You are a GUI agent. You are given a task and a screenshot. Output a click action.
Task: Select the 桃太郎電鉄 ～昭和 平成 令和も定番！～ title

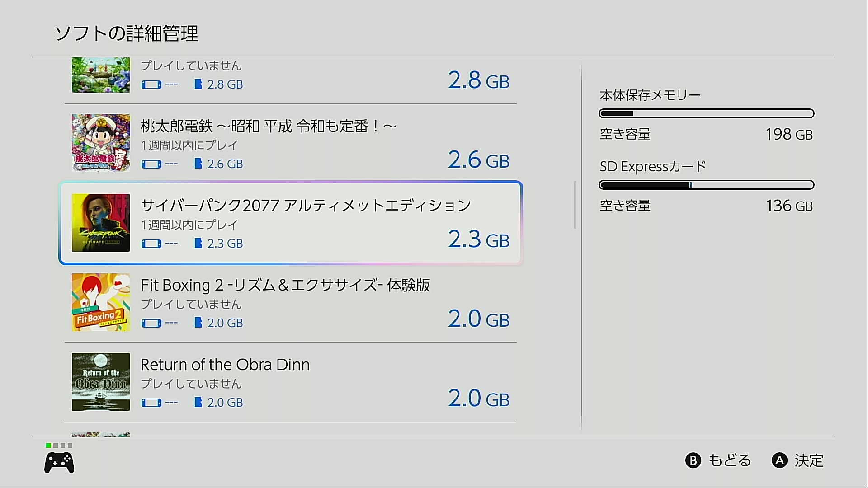click(269, 126)
